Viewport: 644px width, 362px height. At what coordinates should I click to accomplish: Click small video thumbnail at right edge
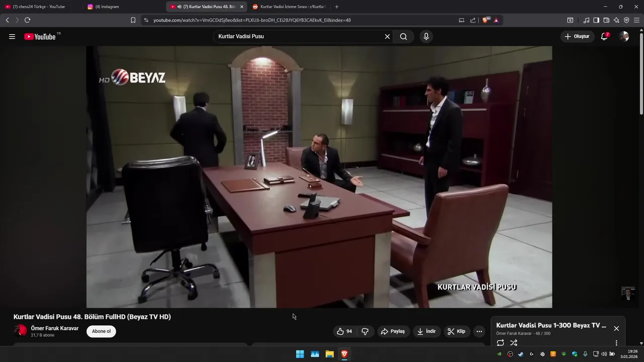tap(628, 294)
